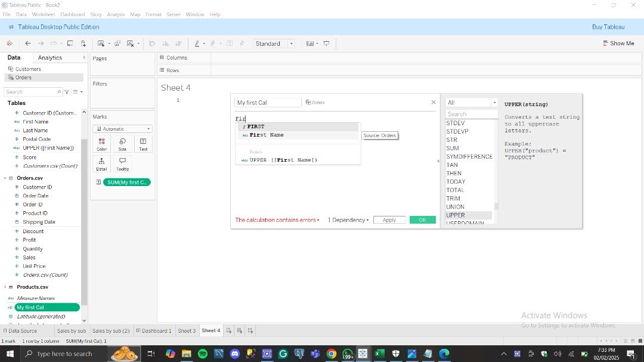Click the Apply button in calculation editor
Image resolution: width=644 pixels, height=362 pixels.
click(389, 220)
